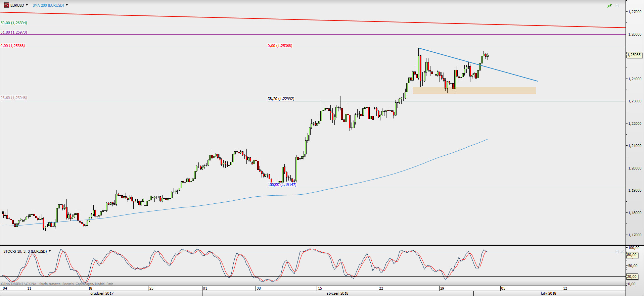Click the green chart trend icon
The image size is (644, 296).
click(610, 6)
